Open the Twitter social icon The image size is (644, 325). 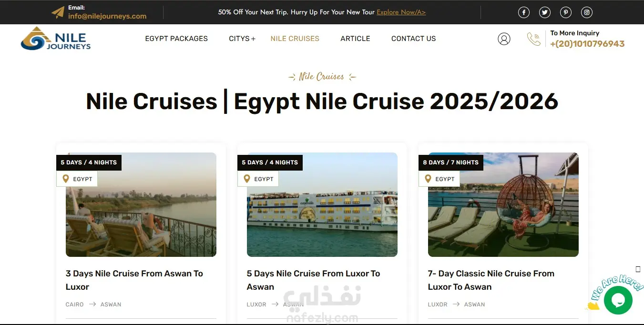pos(545,13)
